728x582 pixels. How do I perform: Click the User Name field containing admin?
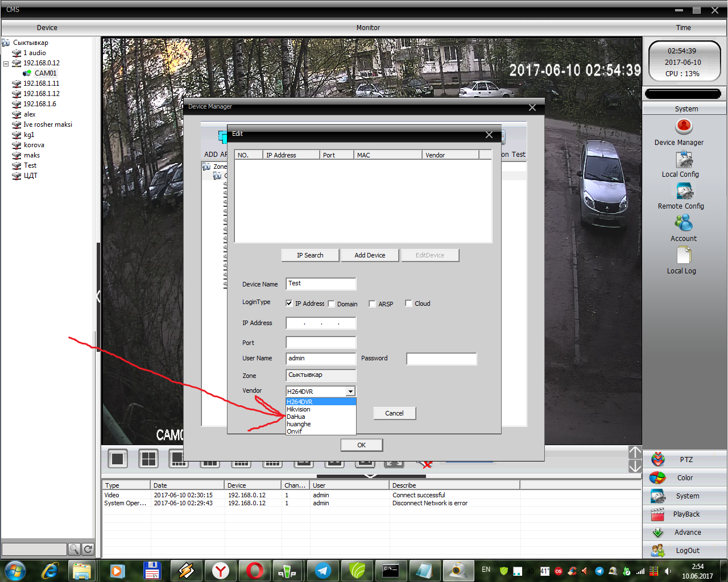click(x=321, y=359)
